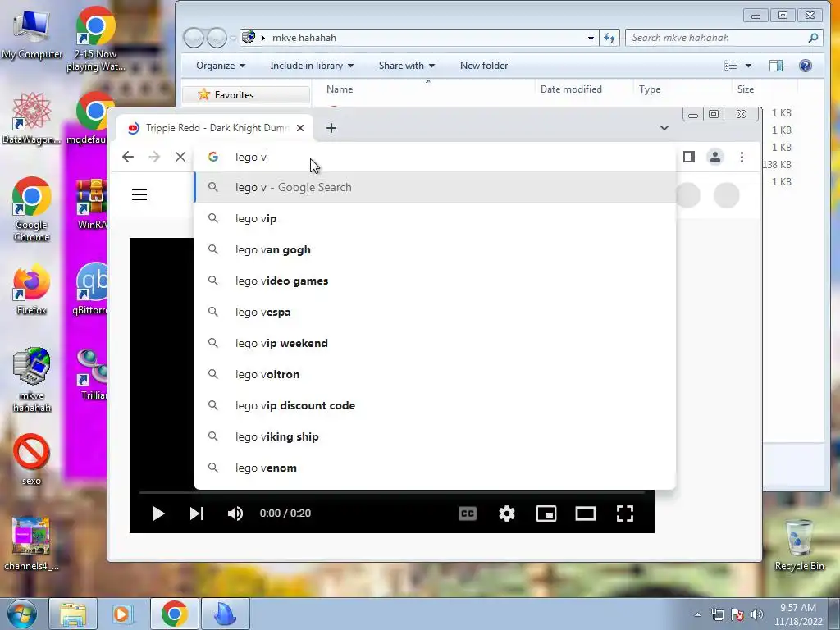Show hidden system tray icons
The image size is (840, 630).
pos(697,614)
